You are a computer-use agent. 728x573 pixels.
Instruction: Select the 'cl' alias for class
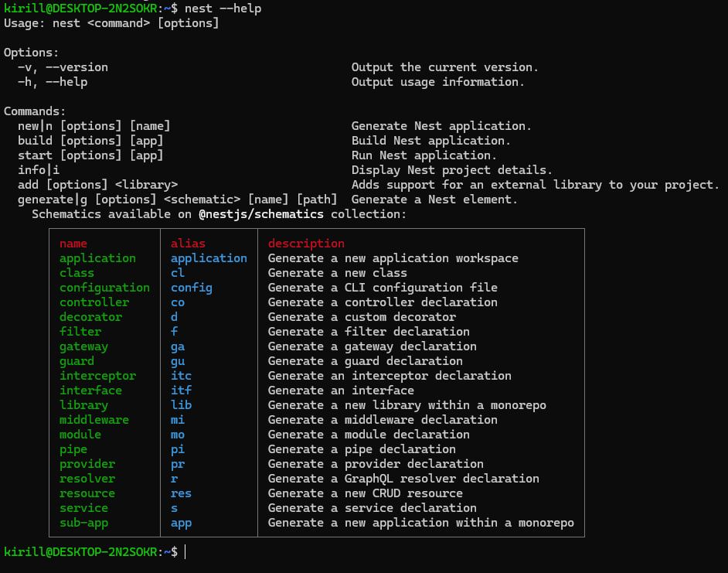(177, 273)
